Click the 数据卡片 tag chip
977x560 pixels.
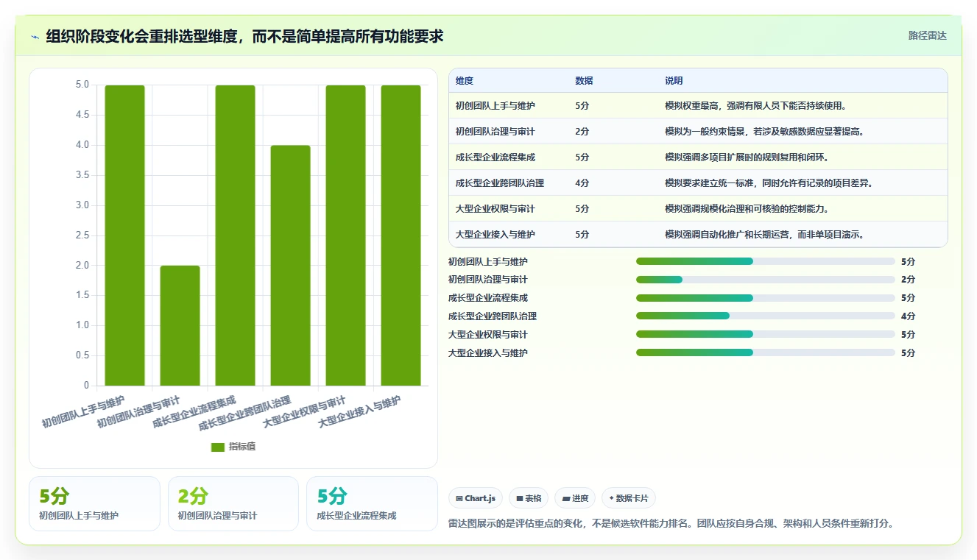629,498
